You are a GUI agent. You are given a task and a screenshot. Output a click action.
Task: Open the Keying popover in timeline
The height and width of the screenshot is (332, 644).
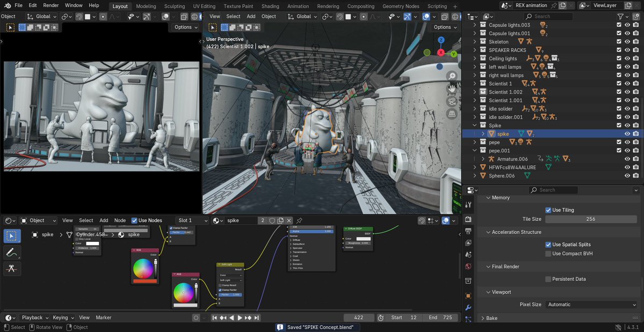[x=63, y=318]
